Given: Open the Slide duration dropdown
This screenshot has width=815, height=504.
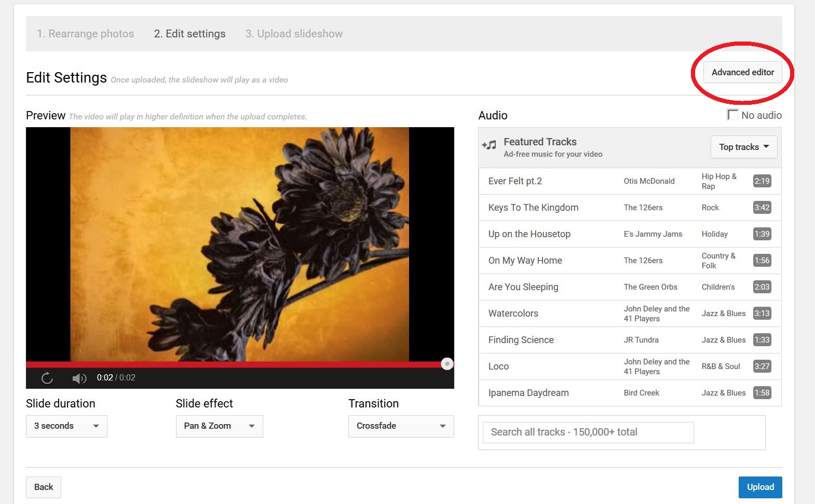Looking at the screenshot, I should [x=66, y=426].
